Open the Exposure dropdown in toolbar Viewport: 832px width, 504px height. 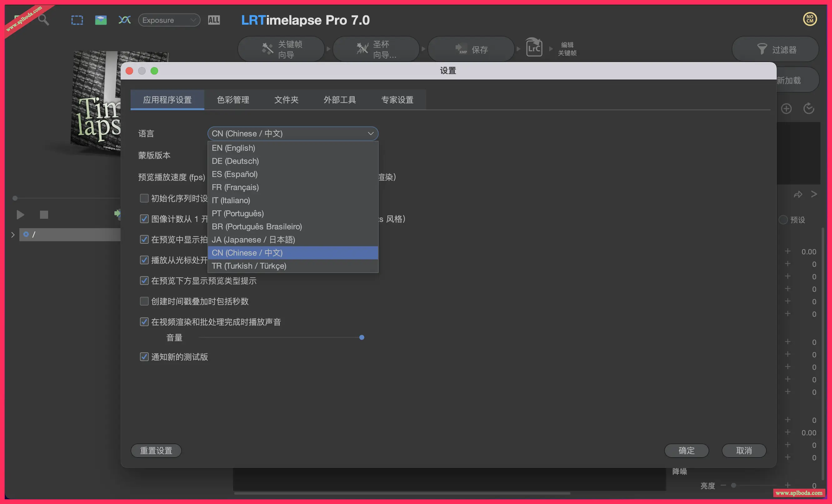coord(169,20)
